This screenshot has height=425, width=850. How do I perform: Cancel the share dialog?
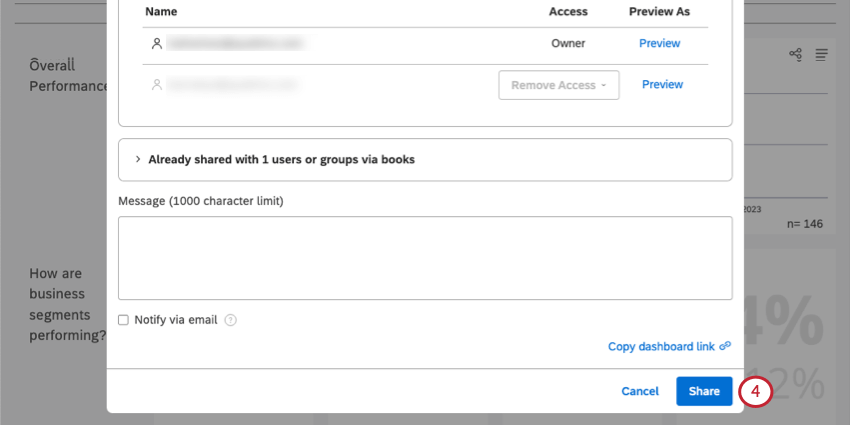coord(640,392)
